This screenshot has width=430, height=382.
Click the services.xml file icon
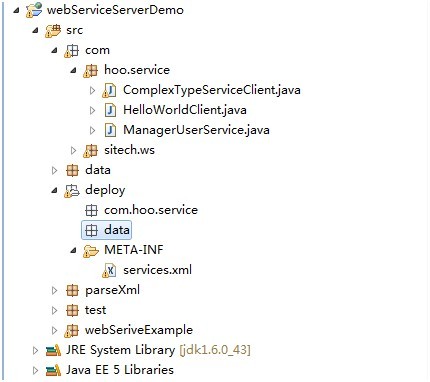tap(109, 270)
